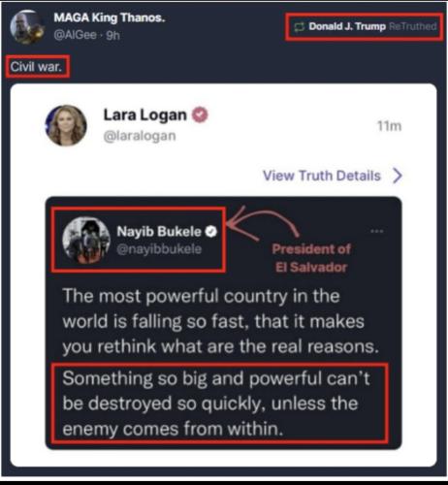The height and width of the screenshot is (485, 448).
Task: Open Lara Logan's profile picture
Action: [x=66, y=125]
